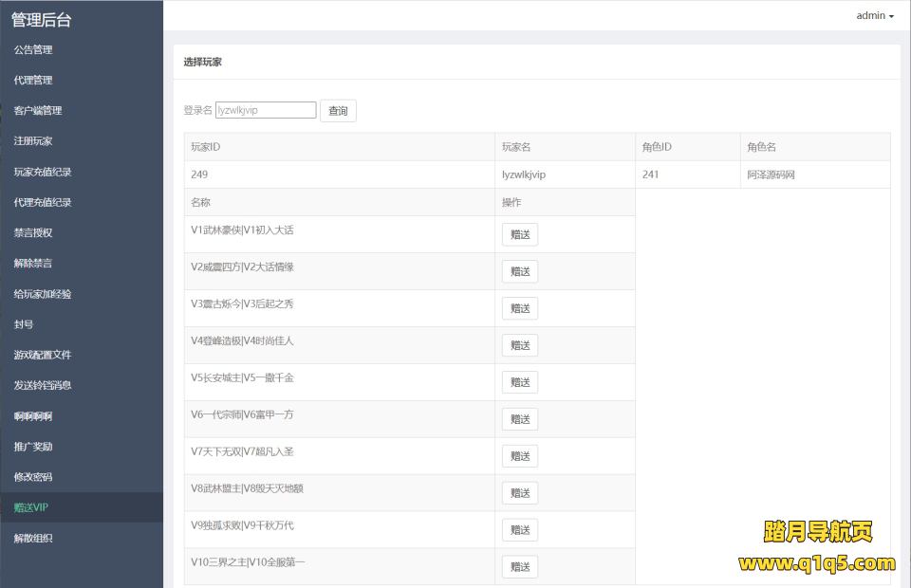Focus the 登录名 input field
Viewport: 911px width, 588px height.
pyautogui.click(x=266, y=110)
